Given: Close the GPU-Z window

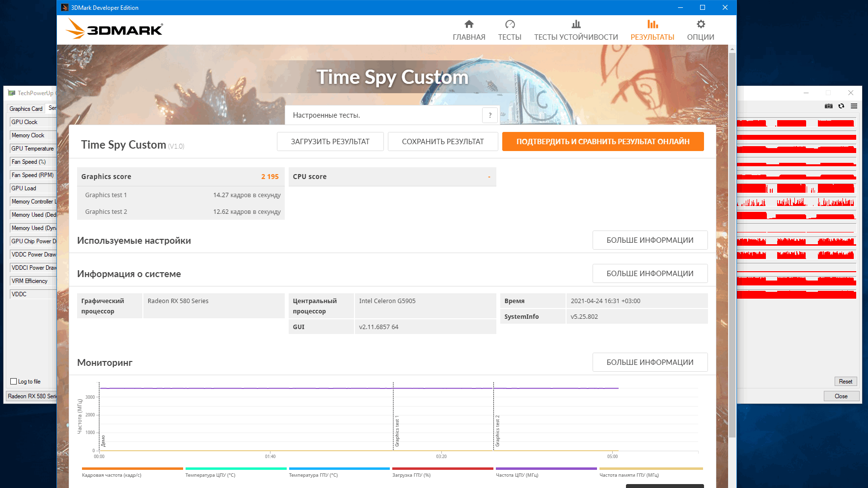Looking at the screenshot, I should coord(850,93).
